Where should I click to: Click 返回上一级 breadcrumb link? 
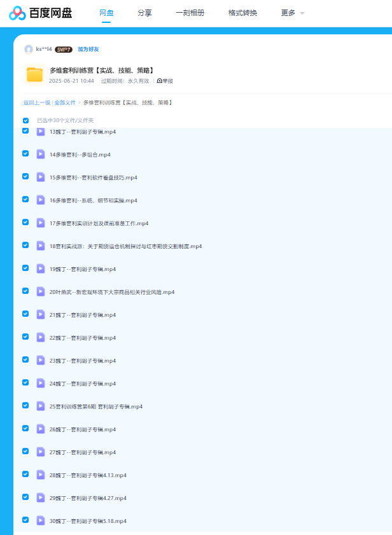pos(37,102)
